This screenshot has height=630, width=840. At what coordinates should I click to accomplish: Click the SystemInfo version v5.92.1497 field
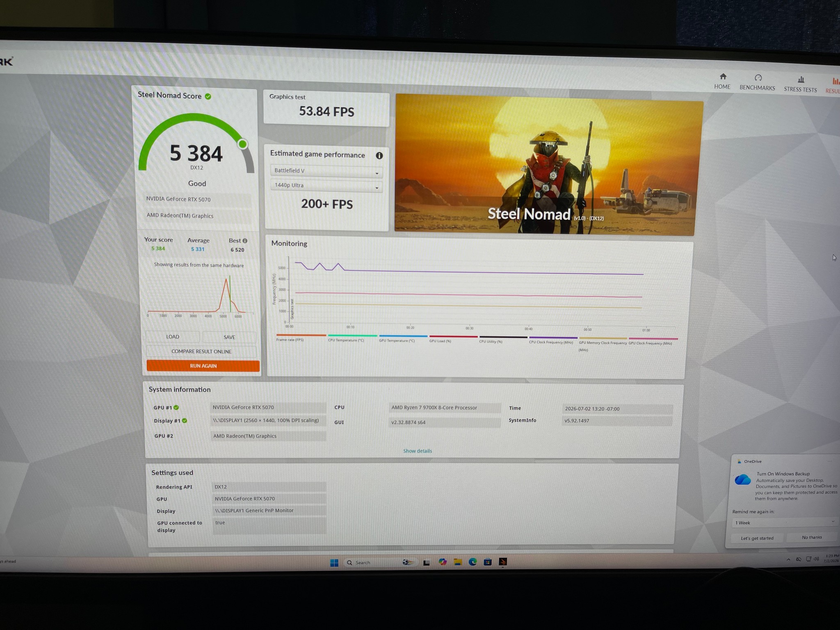(x=617, y=421)
